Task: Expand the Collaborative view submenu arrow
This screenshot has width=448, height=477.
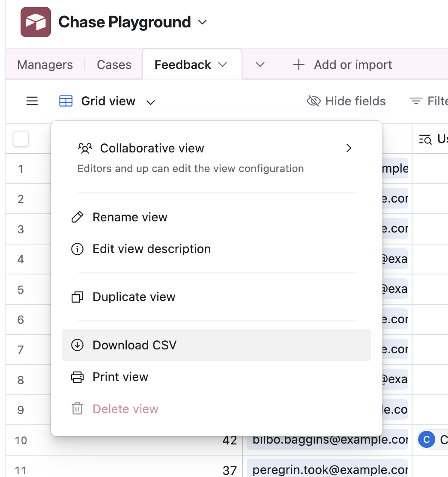Action: click(x=349, y=148)
